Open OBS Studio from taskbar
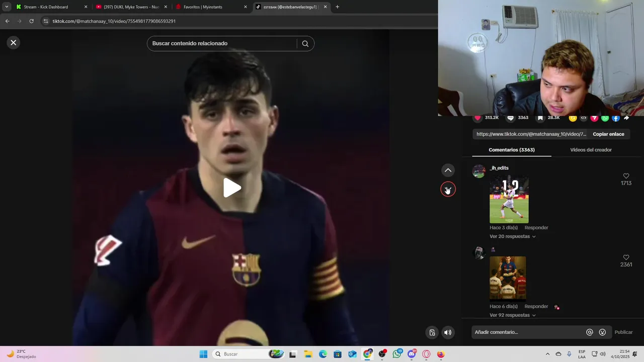The width and height of the screenshot is (644, 362). coord(382,354)
